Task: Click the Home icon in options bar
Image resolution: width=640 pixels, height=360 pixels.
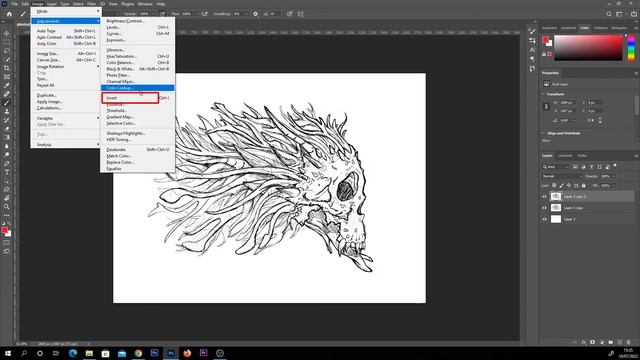Action: coord(9,14)
